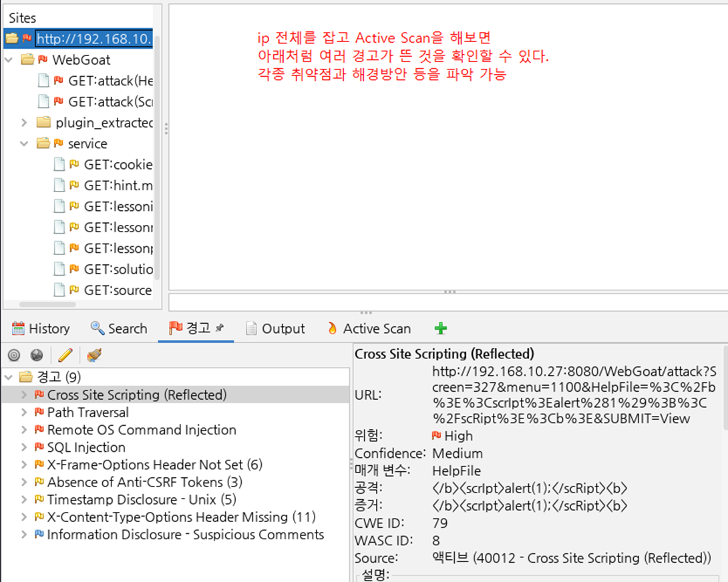Click the page icon of GET:hint.m row
Image resolution: width=728 pixels, height=582 pixels.
click(59, 185)
